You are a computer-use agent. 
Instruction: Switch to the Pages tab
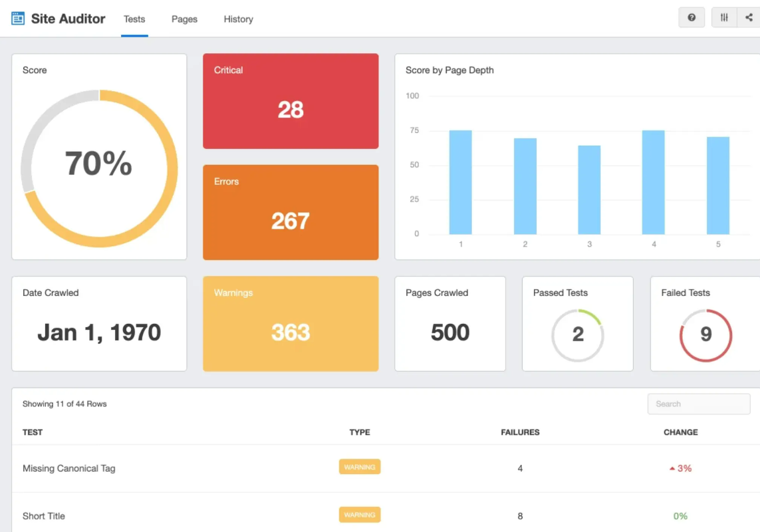184,19
